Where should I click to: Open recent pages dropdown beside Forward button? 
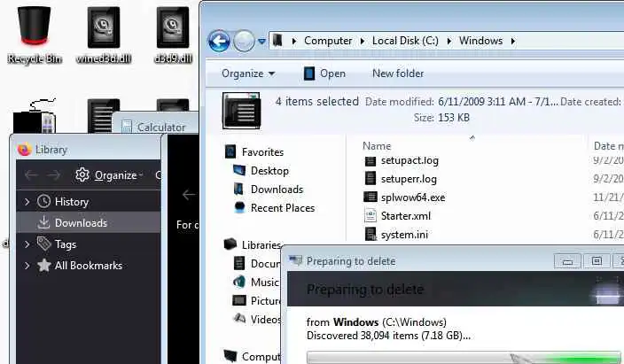pos(261,41)
